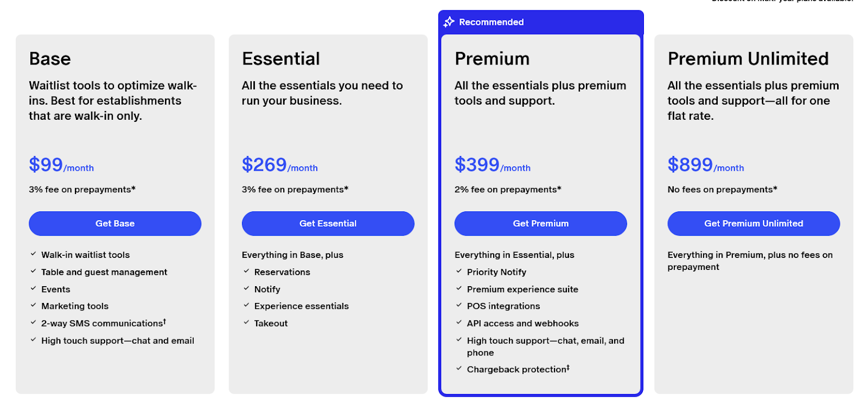The height and width of the screenshot is (407, 868).
Task: Click checkmark next to Priority Notify
Action: click(x=459, y=272)
